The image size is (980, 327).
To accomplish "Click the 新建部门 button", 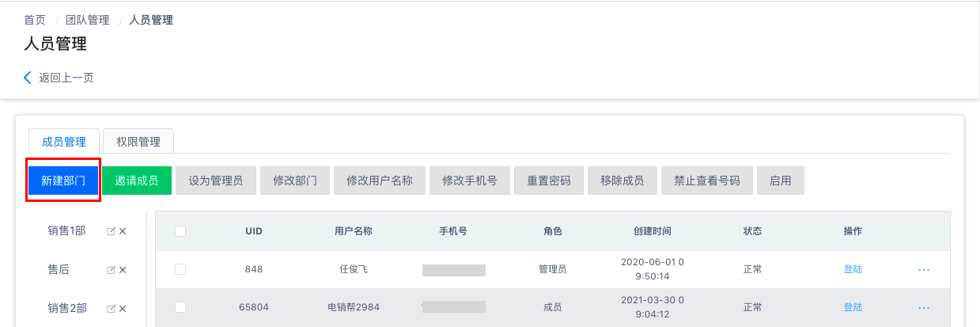I will tap(63, 181).
